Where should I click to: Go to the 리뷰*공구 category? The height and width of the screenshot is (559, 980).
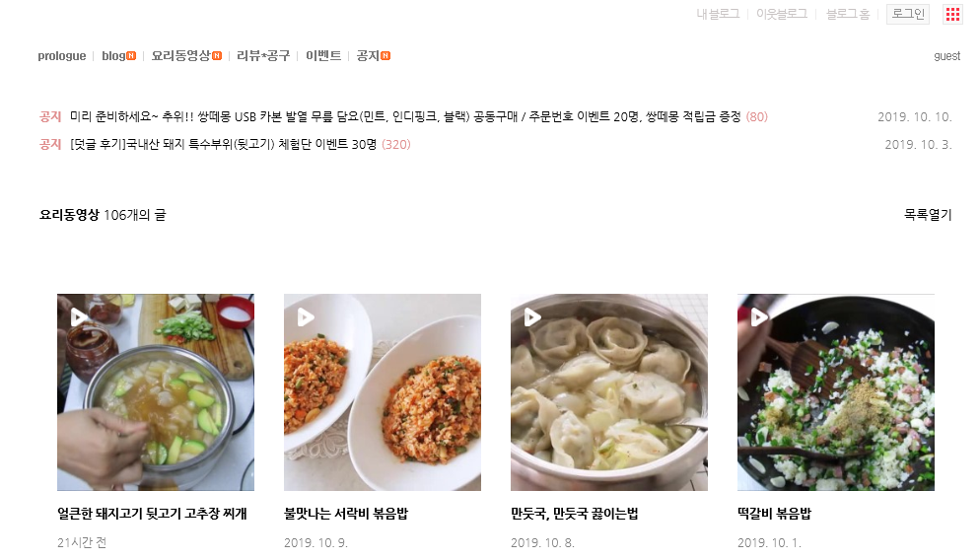click(x=263, y=55)
